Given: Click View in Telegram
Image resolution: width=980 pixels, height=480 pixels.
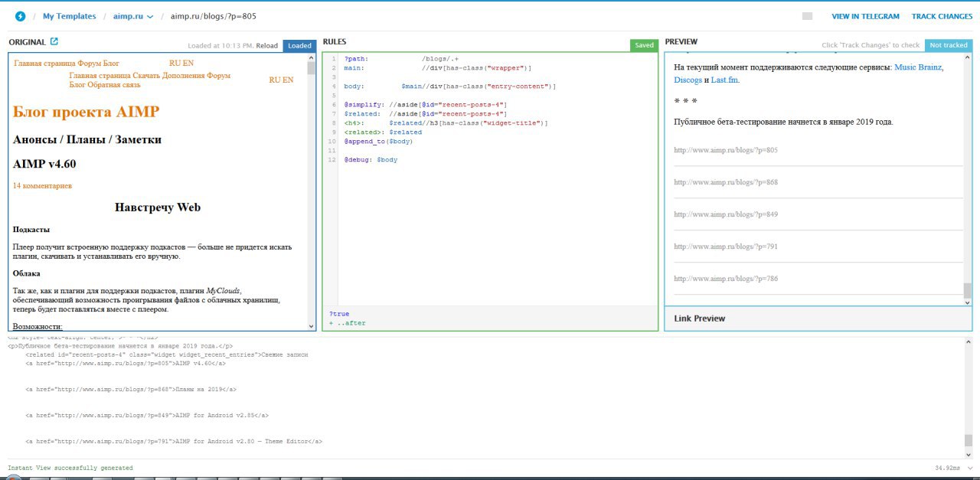Looking at the screenshot, I should point(867,16).
